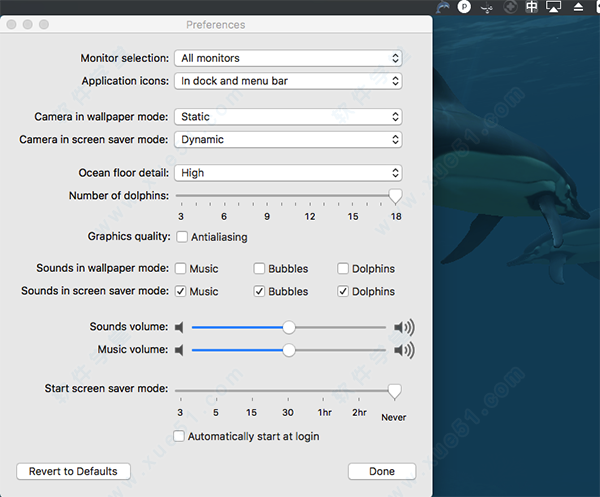Click the Sounds volume slider knob
600x497 pixels.
coord(289,328)
